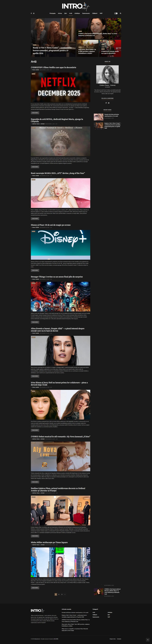Open page 2 of pagination

click(x=59, y=594)
